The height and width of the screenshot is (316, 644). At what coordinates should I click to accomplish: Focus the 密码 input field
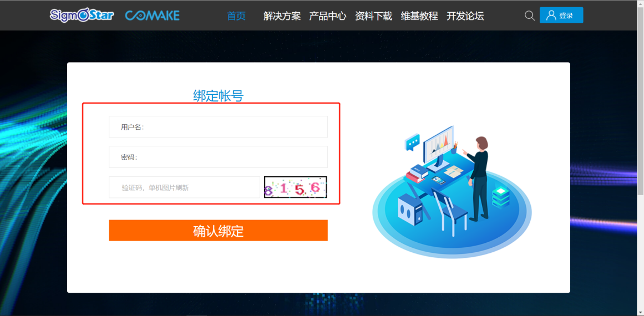point(218,157)
